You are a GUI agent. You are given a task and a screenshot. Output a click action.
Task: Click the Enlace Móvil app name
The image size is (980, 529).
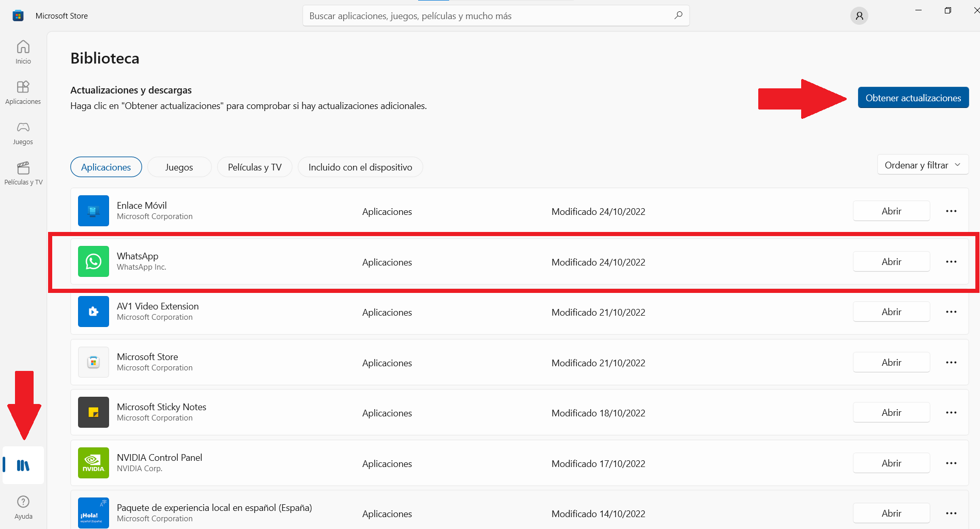142,205
